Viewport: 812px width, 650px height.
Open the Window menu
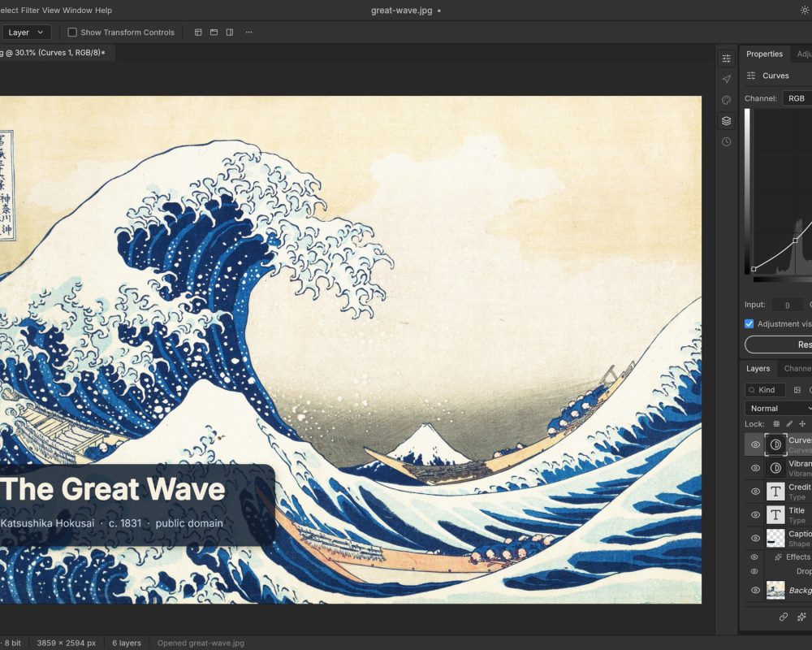78,11
